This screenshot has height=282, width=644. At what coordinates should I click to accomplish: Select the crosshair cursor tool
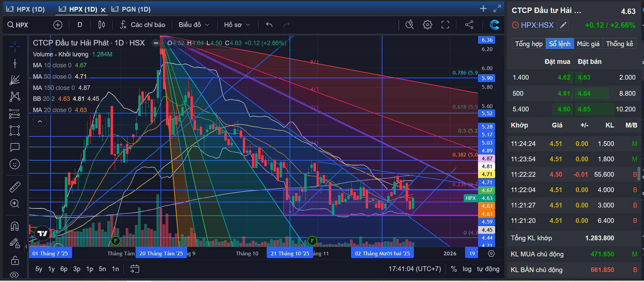pyautogui.click(x=14, y=46)
